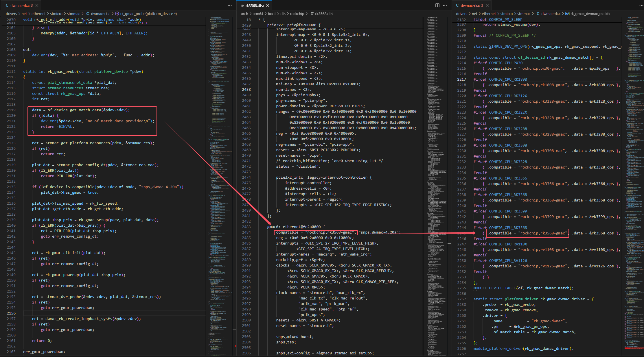This screenshot has width=644, height=357.
Task: Expand the 'rockchip' breadcrumb in middle editor
Action: click(x=297, y=14)
